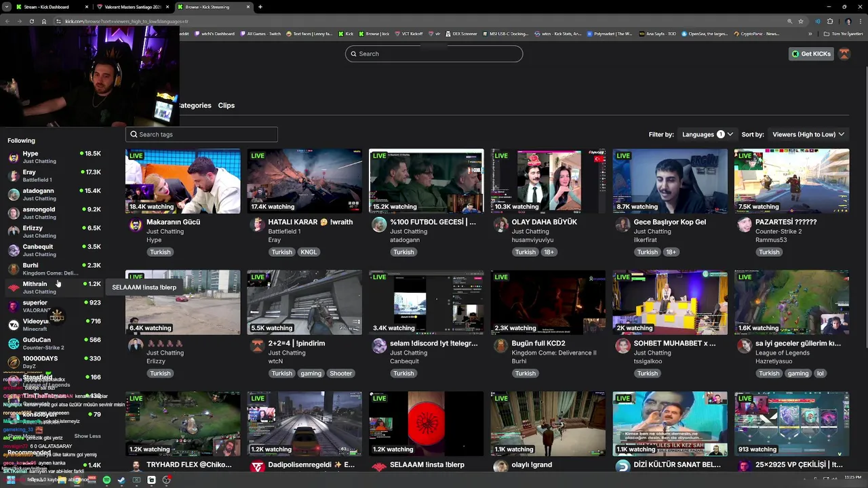
Task: Click the Shooter tag under 2+2=4 stream
Action: (340, 373)
